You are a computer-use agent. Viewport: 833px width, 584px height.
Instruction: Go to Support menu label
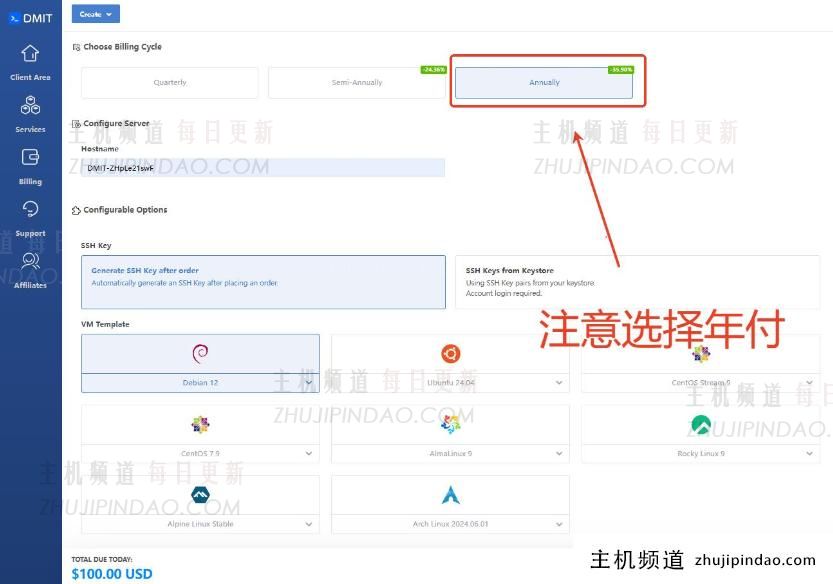click(30, 233)
